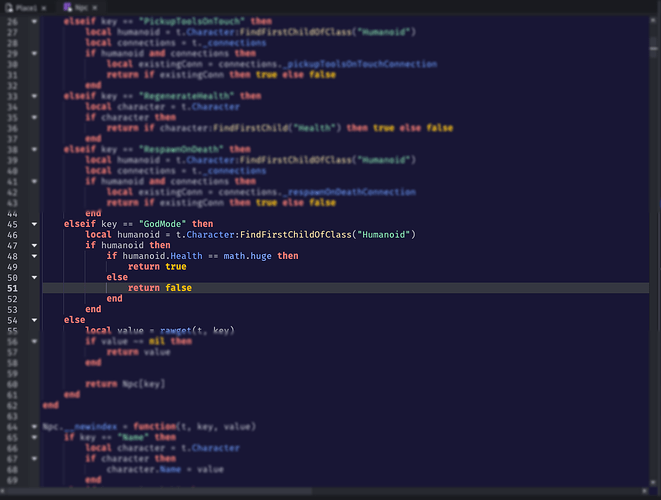Image resolution: width=661 pixels, height=500 pixels.
Task: Click 'rawget' call on line 55
Action: coord(176,331)
